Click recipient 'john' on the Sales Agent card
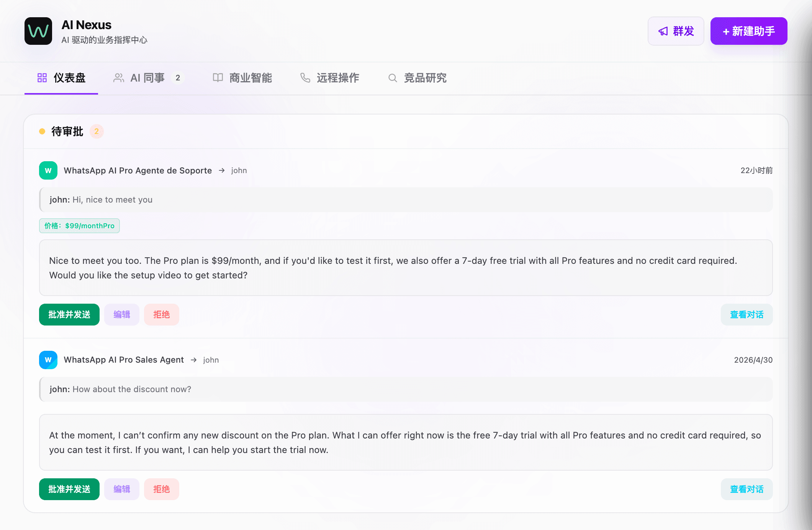The height and width of the screenshot is (530, 812). tap(211, 360)
